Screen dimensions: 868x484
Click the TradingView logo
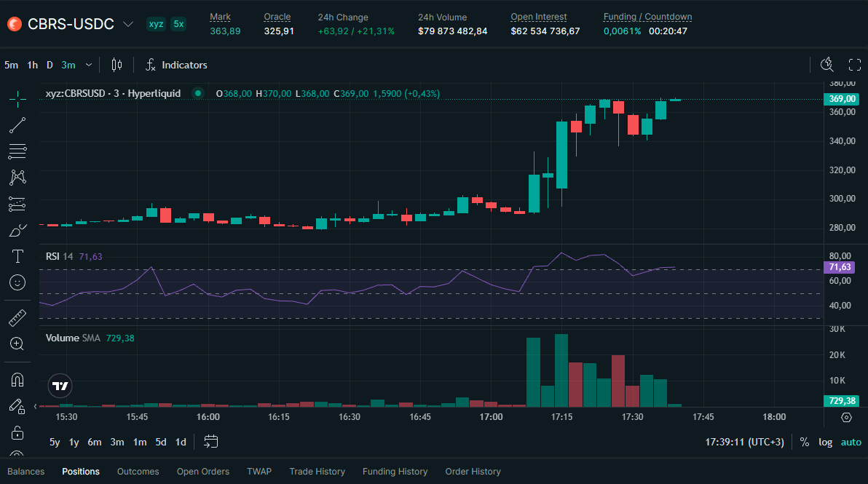60,386
